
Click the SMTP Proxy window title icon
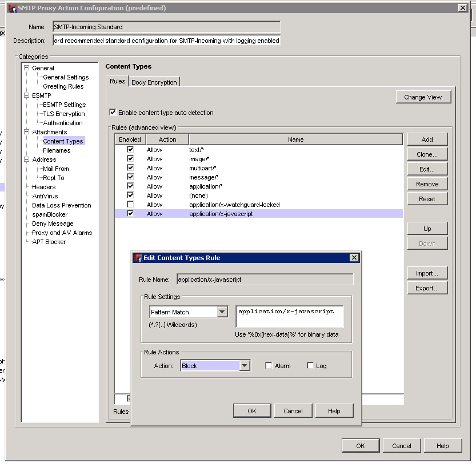[12, 8]
